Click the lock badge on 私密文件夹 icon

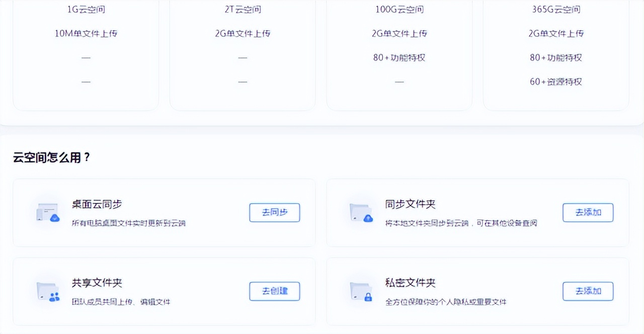click(x=368, y=297)
